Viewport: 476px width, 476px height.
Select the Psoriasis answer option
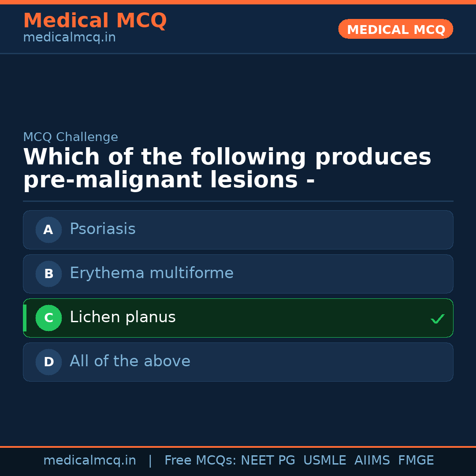238,230
